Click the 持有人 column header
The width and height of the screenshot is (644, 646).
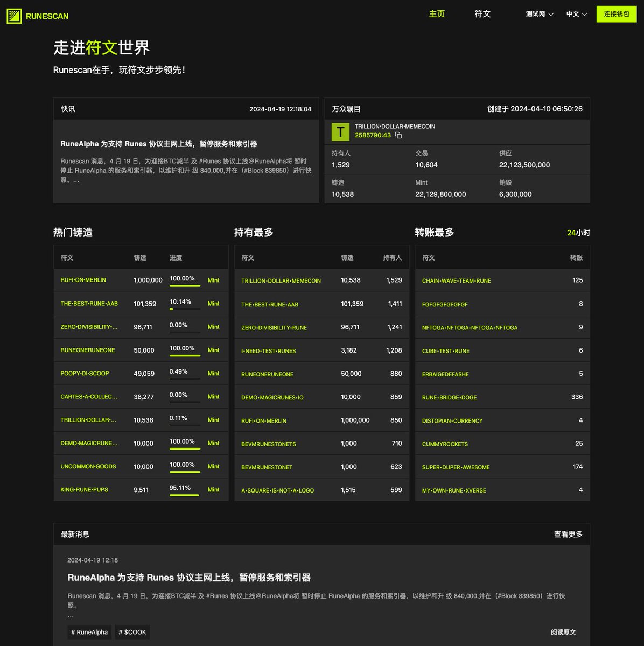(x=393, y=258)
